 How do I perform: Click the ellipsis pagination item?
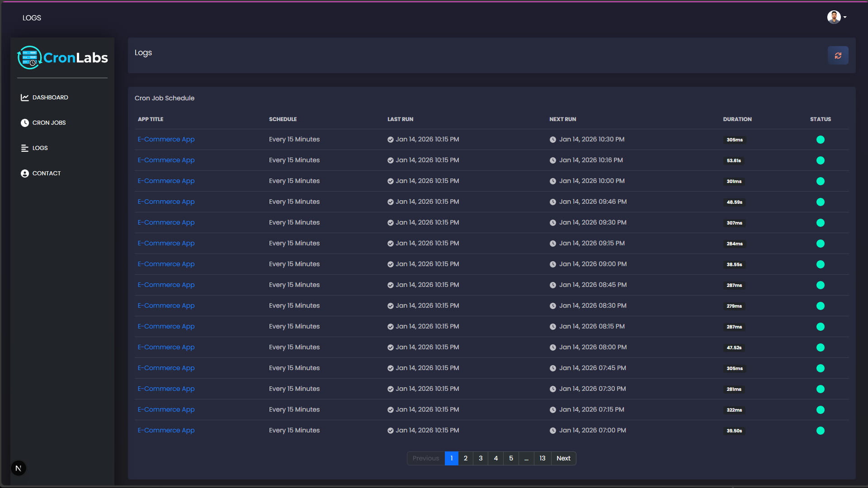[526, 458]
